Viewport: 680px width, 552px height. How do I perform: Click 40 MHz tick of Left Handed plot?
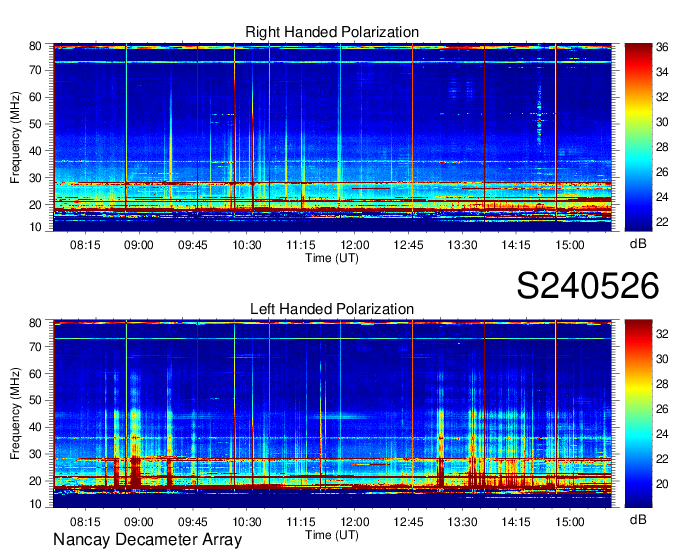tap(35, 427)
